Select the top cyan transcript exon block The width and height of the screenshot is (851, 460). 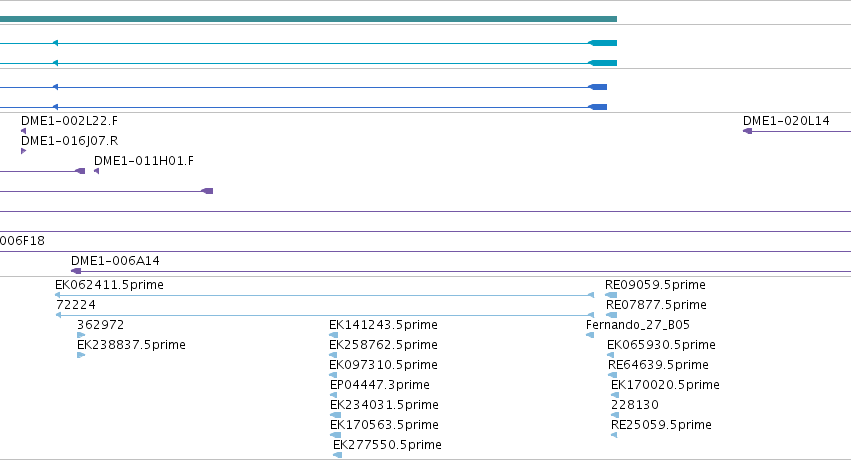click(603, 43)
